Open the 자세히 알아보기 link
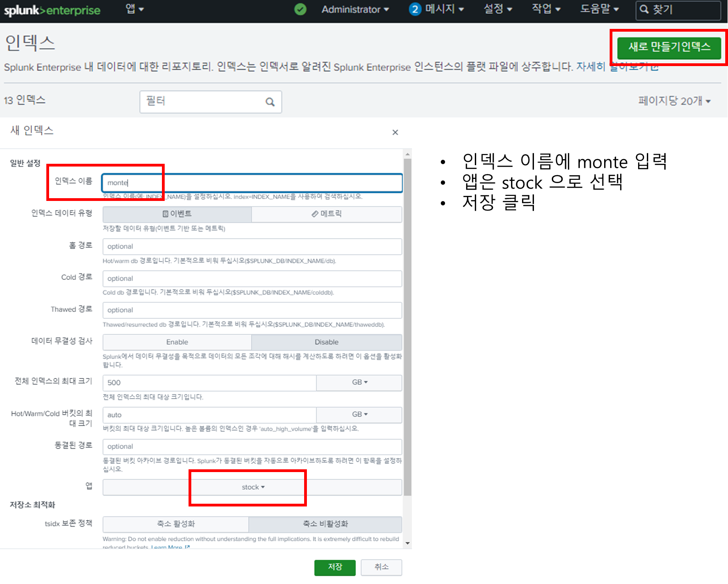The image size is (728, 584). tap(617, 67)
